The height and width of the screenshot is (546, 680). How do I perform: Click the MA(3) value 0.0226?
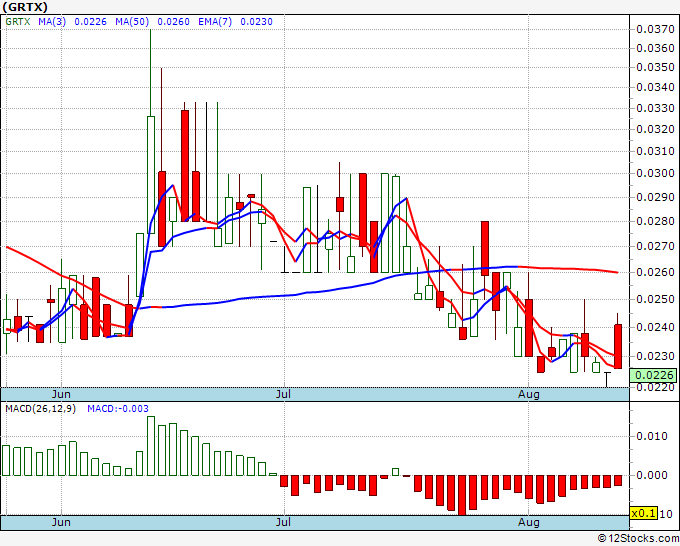pos(90,22)
